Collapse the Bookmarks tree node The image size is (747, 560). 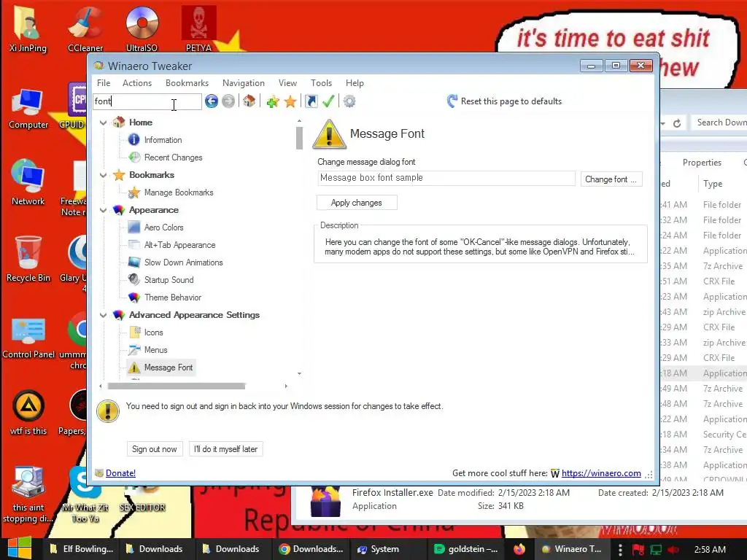[x=103, y=175]
